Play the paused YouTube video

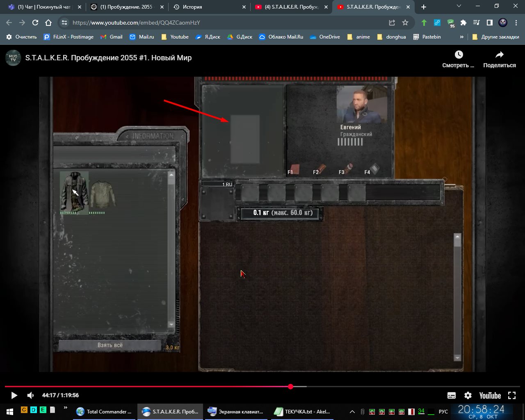pos(14,395)
